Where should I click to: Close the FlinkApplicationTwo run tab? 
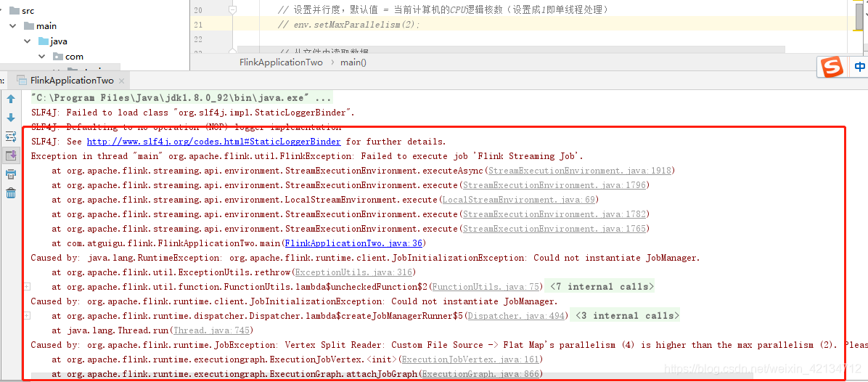[122, 81]
